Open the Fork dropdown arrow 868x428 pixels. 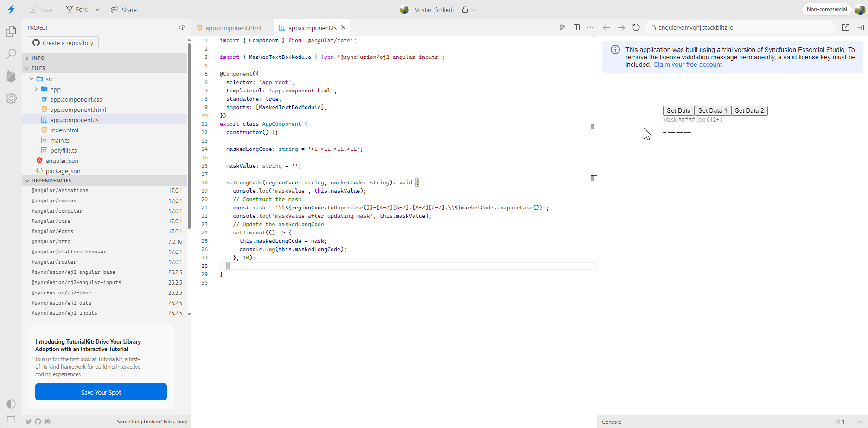coord(97,10)
